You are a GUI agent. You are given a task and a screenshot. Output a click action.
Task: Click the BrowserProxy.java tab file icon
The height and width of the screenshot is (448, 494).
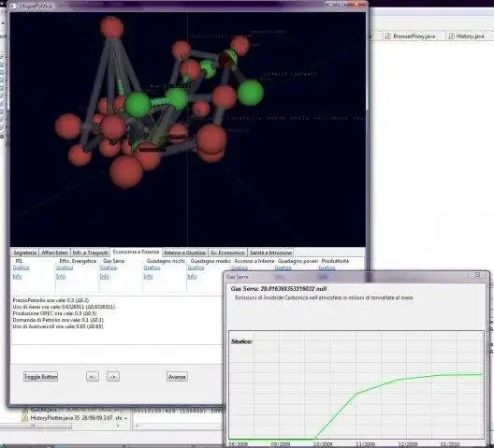coord(388,36)
